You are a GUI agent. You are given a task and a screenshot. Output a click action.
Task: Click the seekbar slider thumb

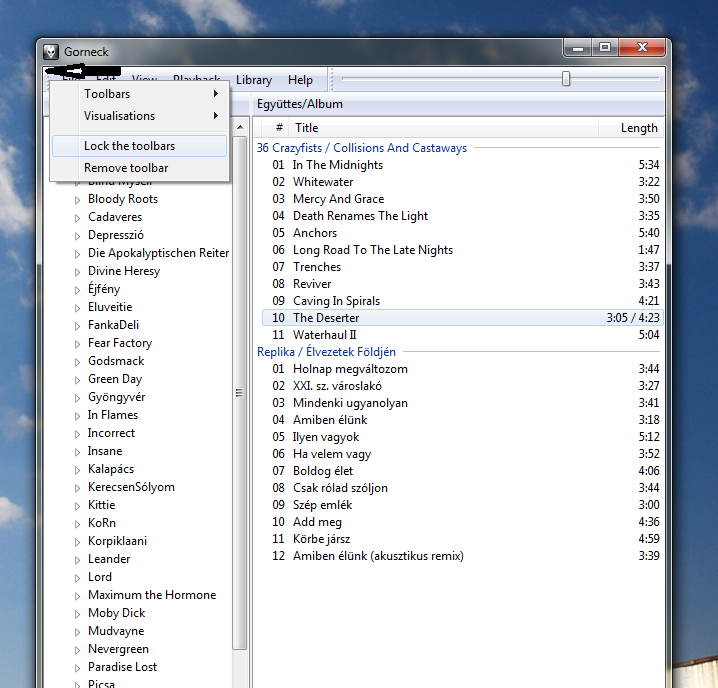pyautogui.click(x=566, y=79)
